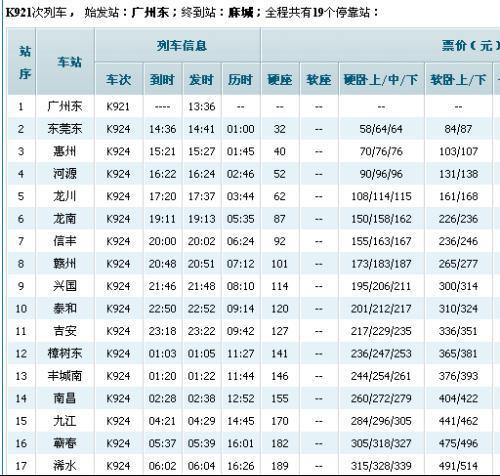Screen dimensions: 500x476
Task: Select station name 龙南
Action: 65,219
